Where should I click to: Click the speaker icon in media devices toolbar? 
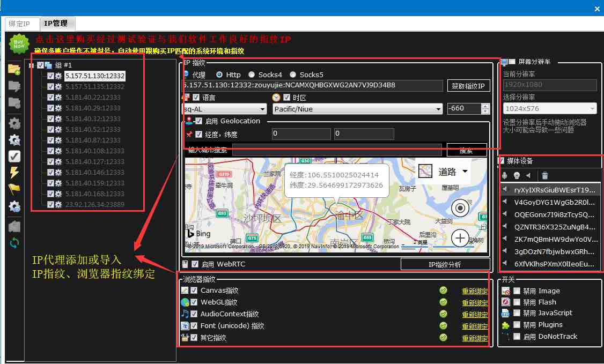[x=528, y=176]
